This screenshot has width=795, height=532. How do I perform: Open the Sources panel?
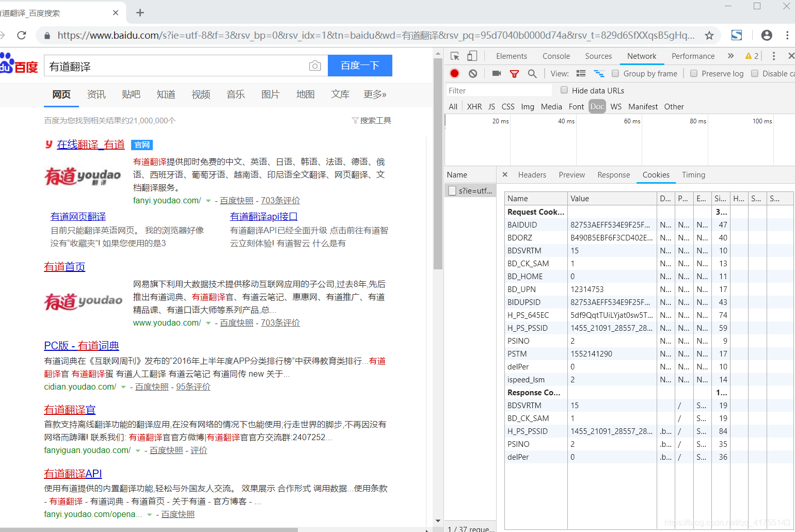(x=598, y=56)
